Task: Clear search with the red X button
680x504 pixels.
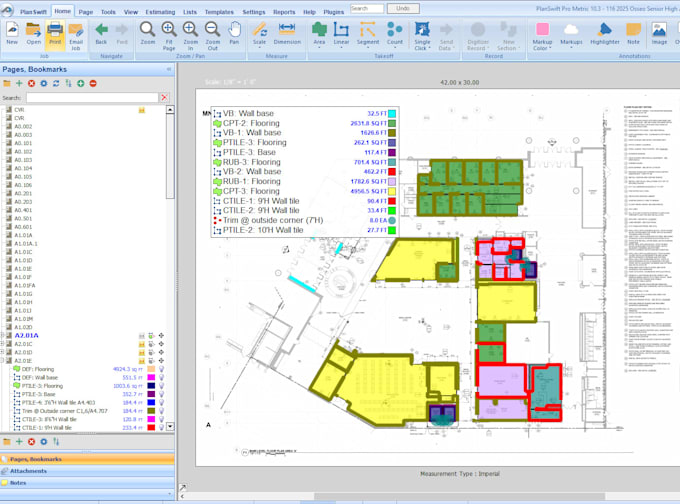Action: point(164,98)
